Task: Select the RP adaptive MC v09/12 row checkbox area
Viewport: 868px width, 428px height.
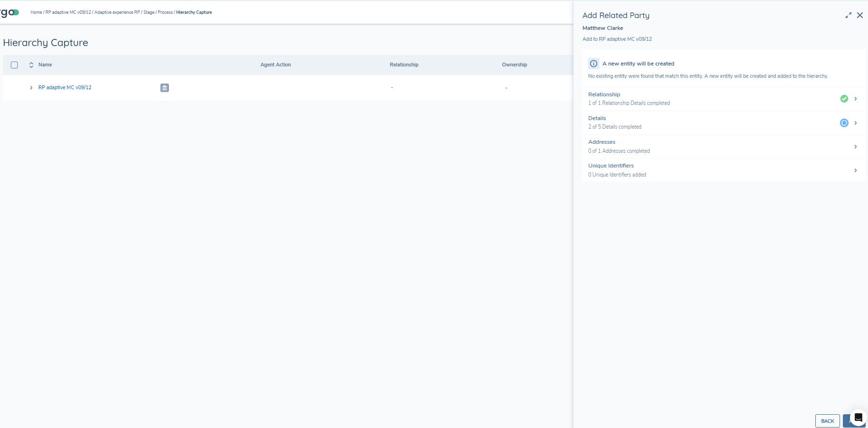Action: 14,88
